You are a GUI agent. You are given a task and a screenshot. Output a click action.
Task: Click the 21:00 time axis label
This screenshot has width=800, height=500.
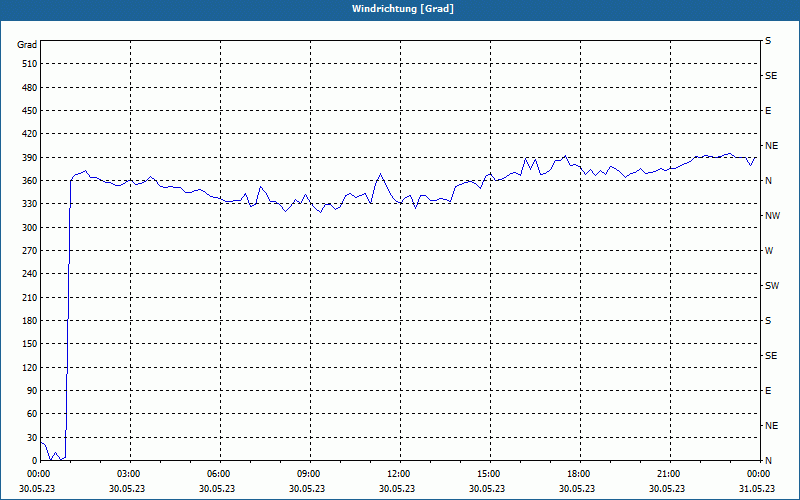point(668,474)
